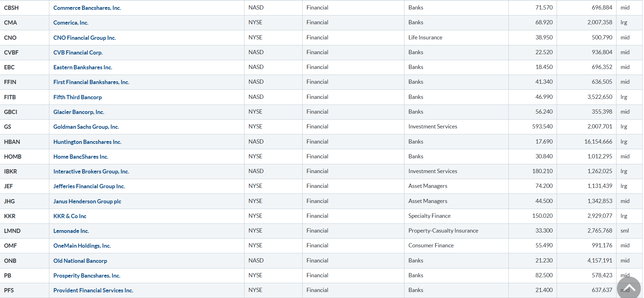Open the Commerce Bancshares, Inc. link
This screenshot has width=644, height=298.
coord(87,8)
